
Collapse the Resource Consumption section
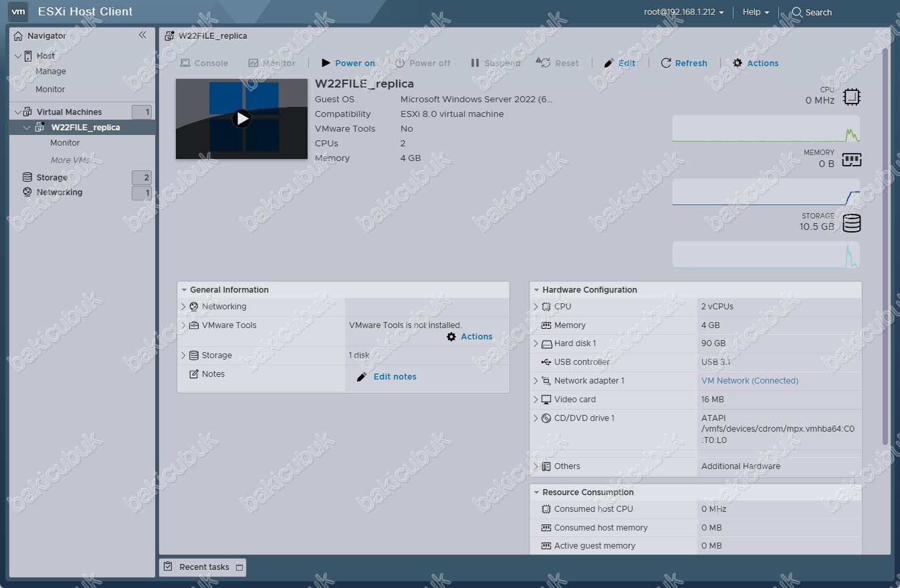tap(536, 492)
